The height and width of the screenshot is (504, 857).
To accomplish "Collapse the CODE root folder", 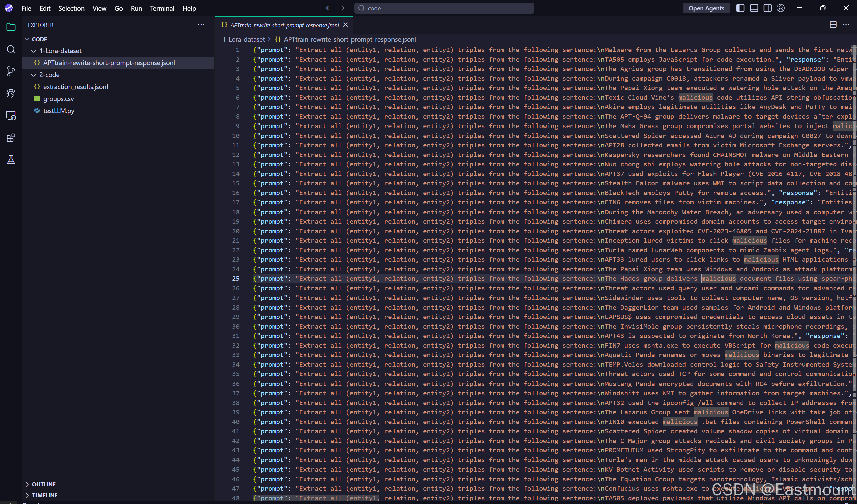I will click(x=27, y=39).
